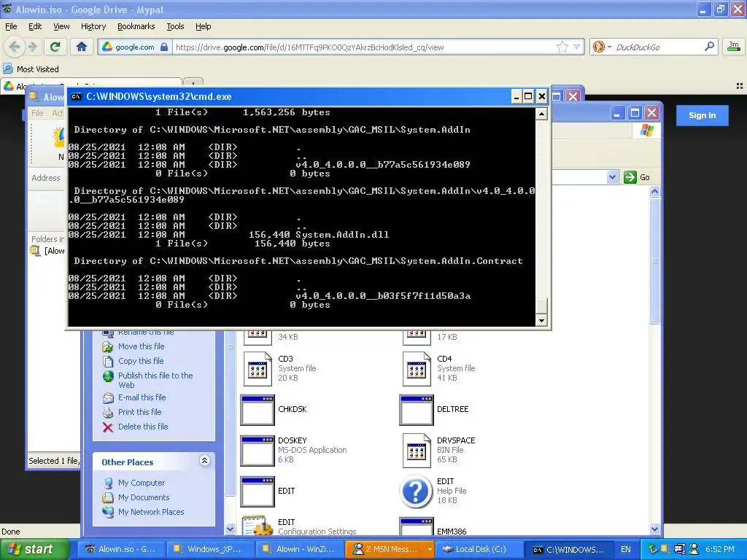This screenshot has width=747, height=560.
Task: Switch to Alowin.iso taskbar button
Action: 121,549
